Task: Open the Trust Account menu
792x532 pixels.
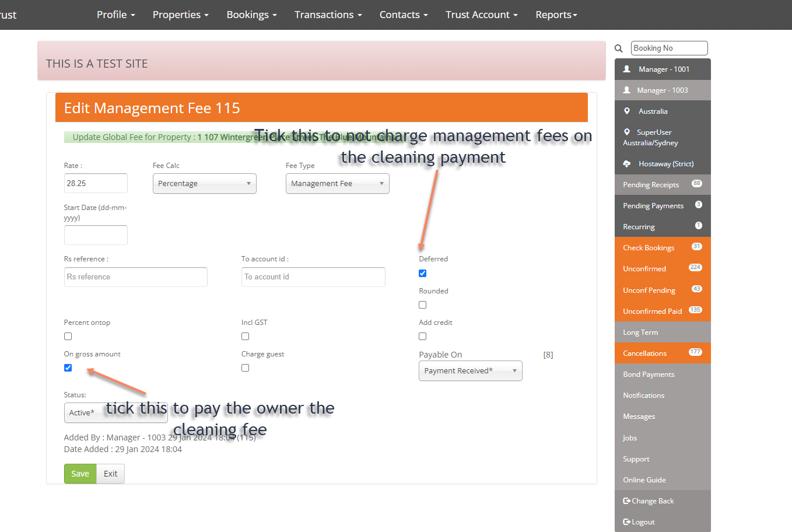Action: click(481, 15)
